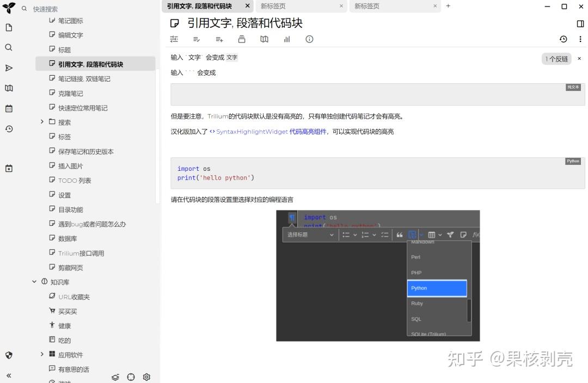
Task: Open the calendar icon in the left sidebar
Action: click(8, 108)
